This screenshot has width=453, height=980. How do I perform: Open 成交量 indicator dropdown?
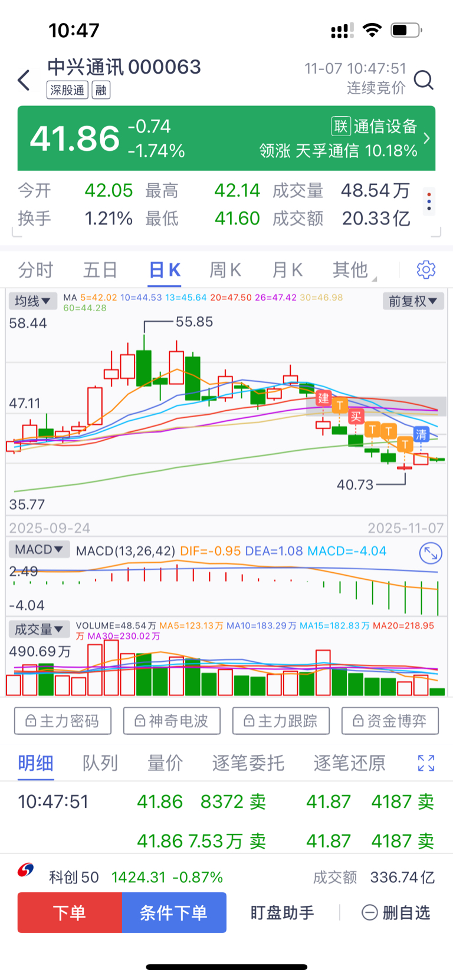[x=39, y=629]
